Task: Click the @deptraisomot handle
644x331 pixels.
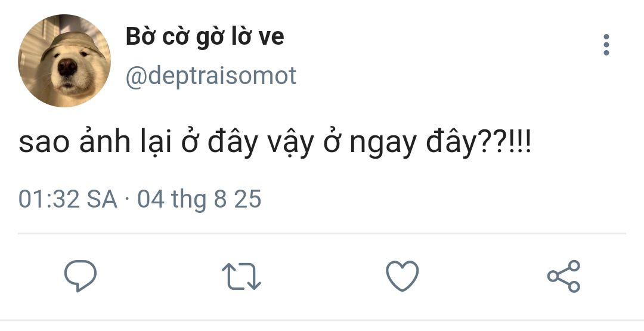Action: pos(210,76)
